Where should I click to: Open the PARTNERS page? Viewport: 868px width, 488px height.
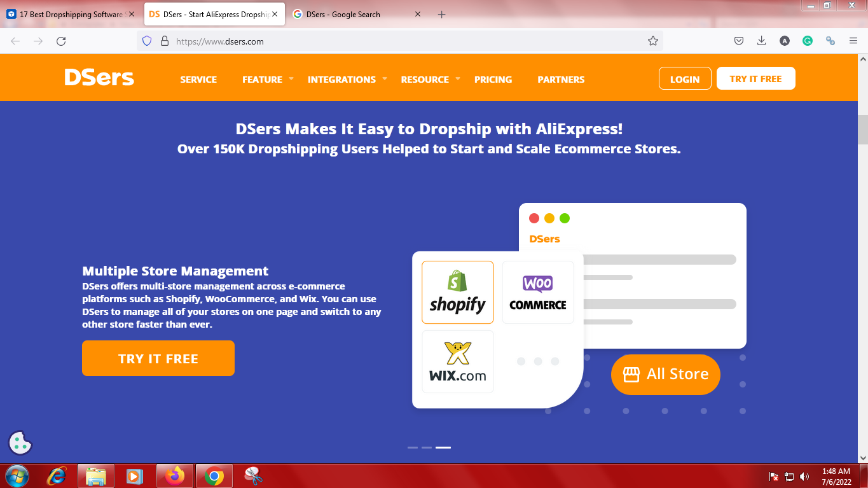click(561, 80)
